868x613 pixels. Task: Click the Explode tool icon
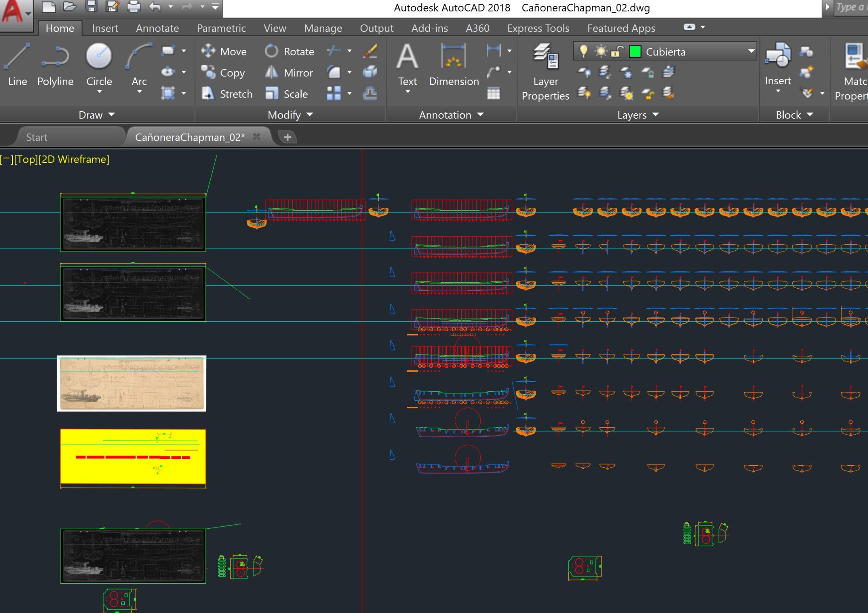370,72
